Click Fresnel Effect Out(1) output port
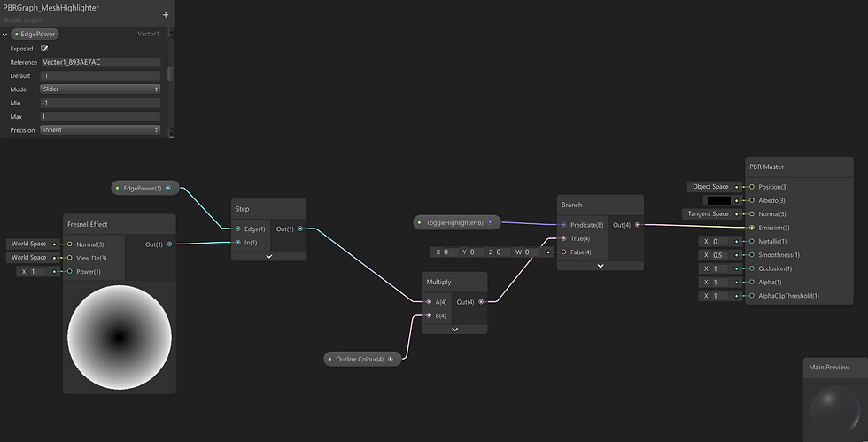This screenshot has height=442, width=868. [169, 244]
